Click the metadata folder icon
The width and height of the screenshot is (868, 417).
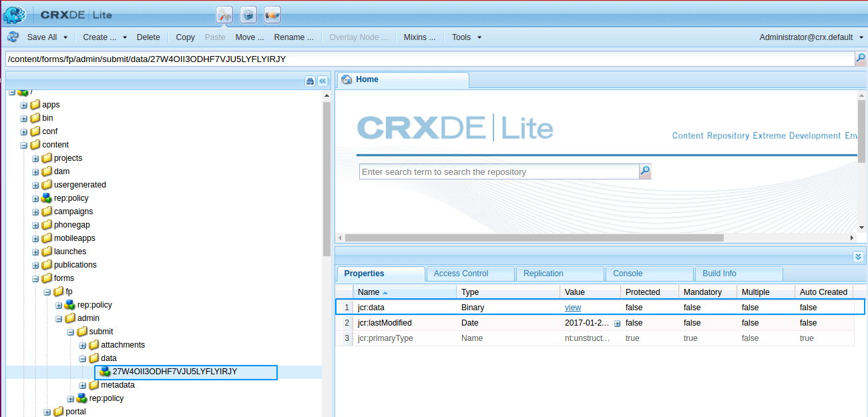point(93,385)
